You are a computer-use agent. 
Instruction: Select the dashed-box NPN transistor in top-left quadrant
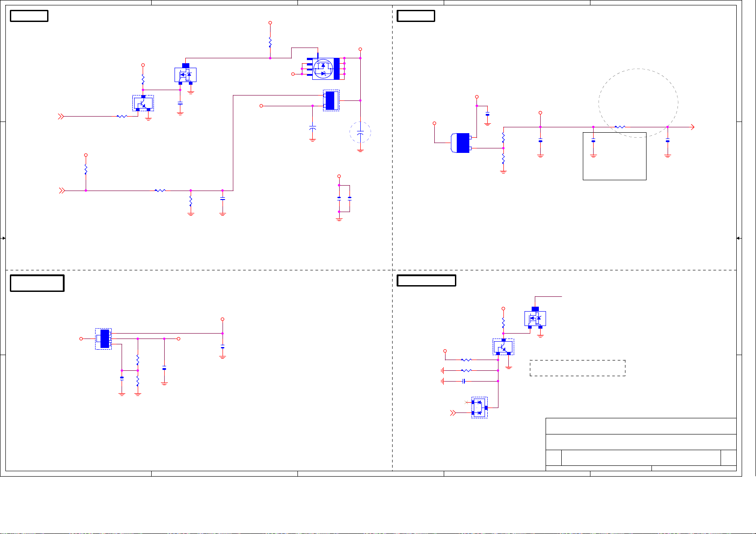tap(143, 103)
